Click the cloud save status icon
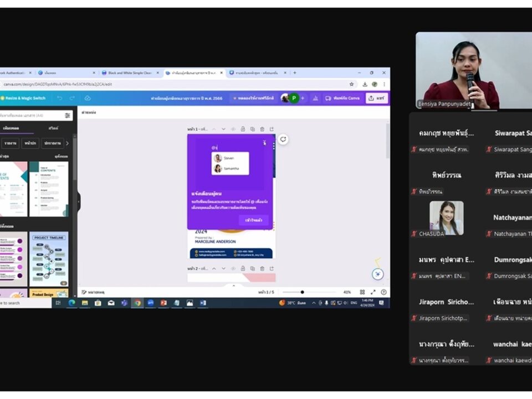 (88, 98)
